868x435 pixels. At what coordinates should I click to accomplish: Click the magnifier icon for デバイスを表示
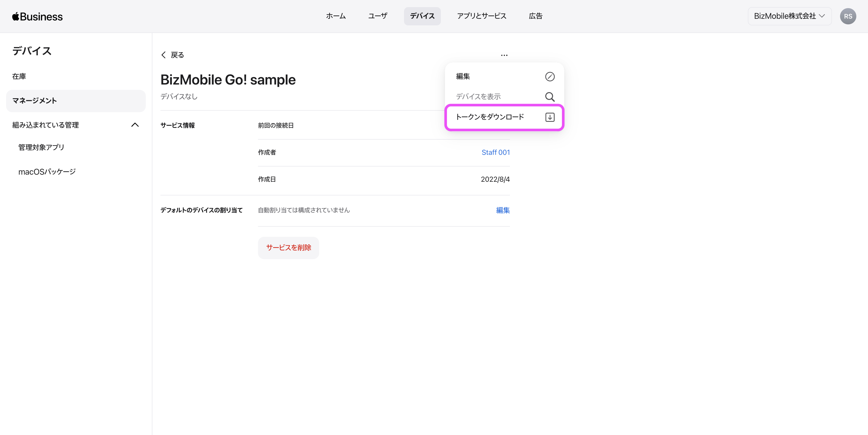click(550, 97)
